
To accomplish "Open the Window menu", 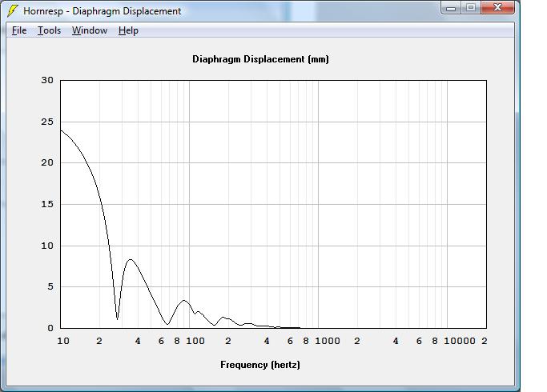I will point(90,30).
